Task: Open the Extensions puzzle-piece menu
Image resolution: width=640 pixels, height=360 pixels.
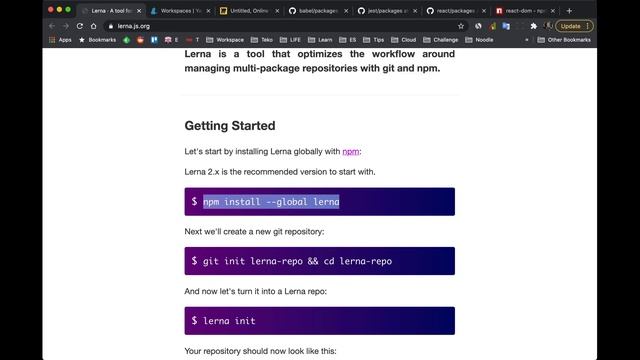Action: (x=533, y=26)
